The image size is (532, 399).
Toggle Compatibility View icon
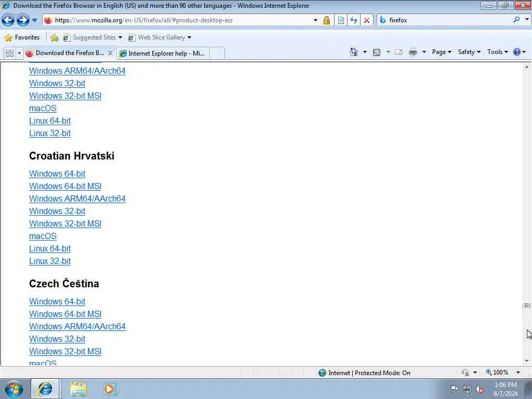[341, 20]
